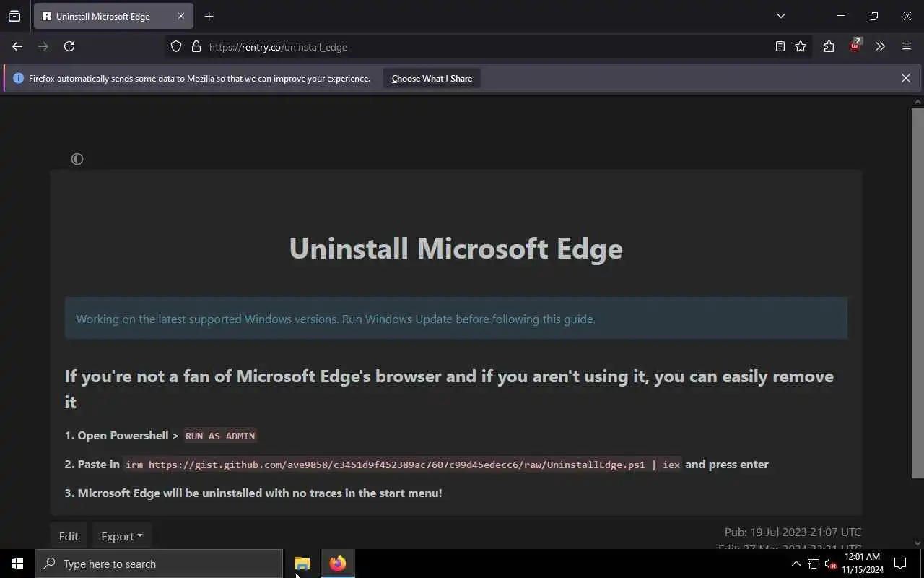Viewport: 924px width, 578px height.
Task: Click the Edit button
Action: tap(69, 536)
